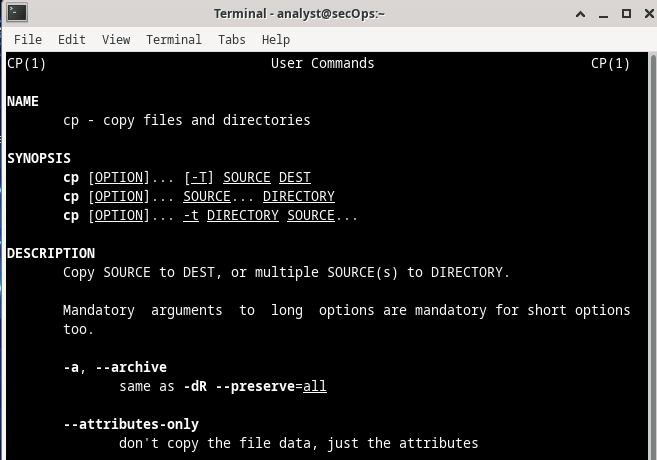Open the File menu
This screenshot has height=460, width=657.
tap(28, 39)
